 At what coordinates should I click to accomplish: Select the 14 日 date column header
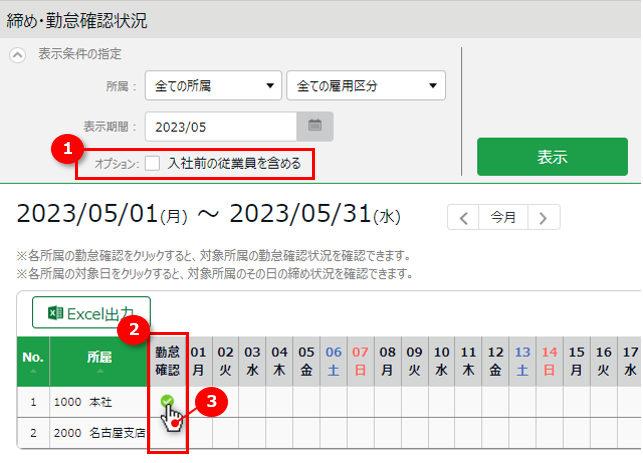click(x=548, y=360)
